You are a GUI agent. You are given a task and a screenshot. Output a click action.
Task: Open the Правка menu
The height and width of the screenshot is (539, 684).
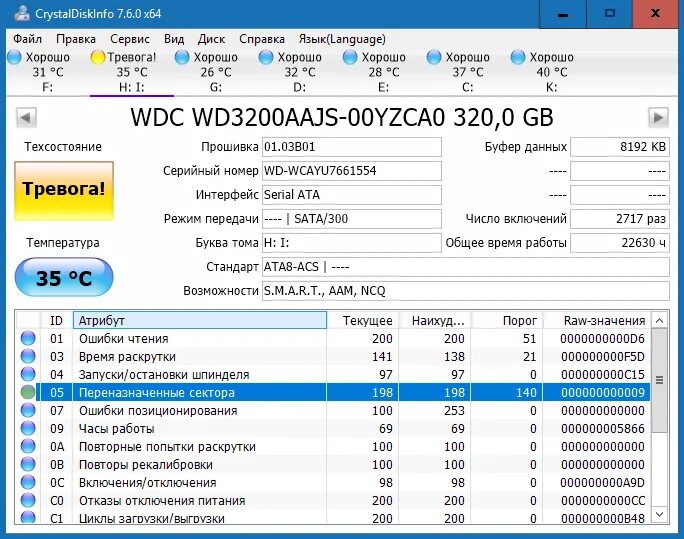pyautogui.click(x=76, y=39)
